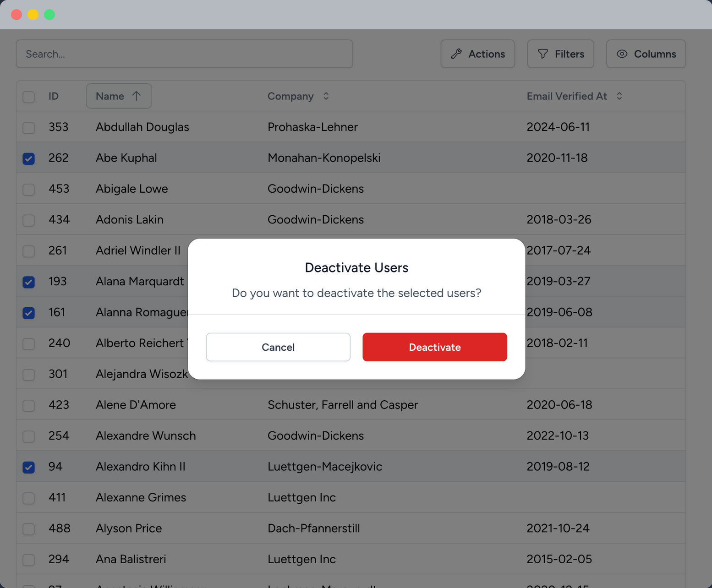
Task: Click the Deactivate Users dialog title
Action: 356,267
